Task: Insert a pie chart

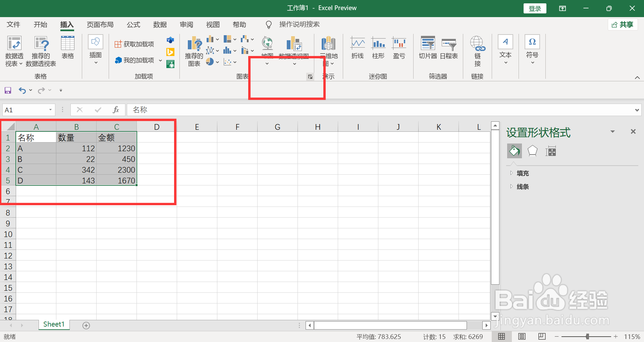Action: 210,62
